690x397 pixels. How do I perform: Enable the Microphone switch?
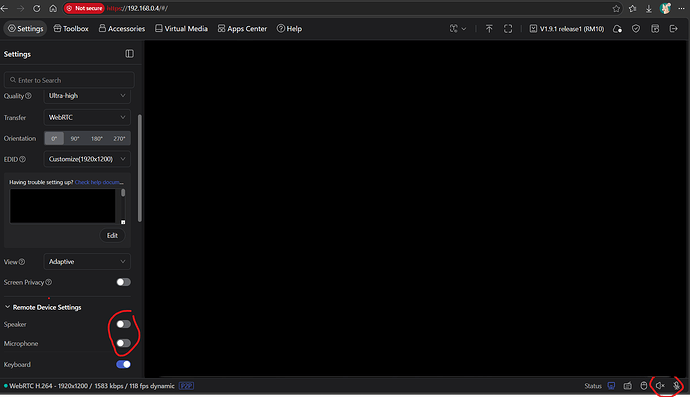click(124, 343)
